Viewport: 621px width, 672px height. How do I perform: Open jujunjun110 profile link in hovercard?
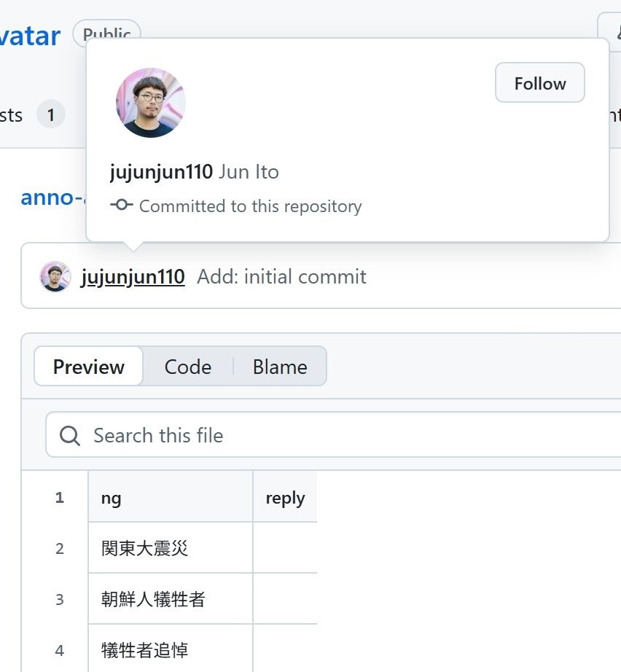coord(161,172)
